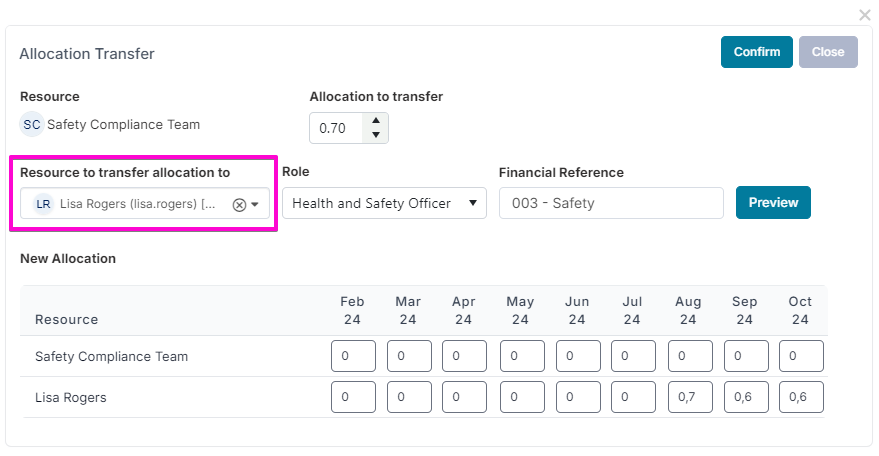
Task: Select Safety Compliance Team Jun 24 cell
Action: [x=578, y=356]
